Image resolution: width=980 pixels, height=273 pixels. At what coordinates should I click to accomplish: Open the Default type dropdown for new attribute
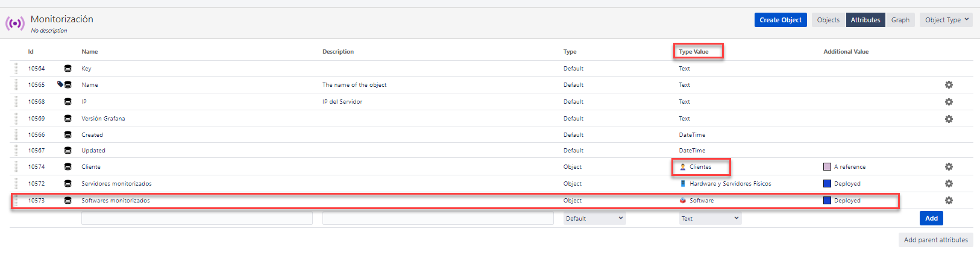tap(595, 218)
